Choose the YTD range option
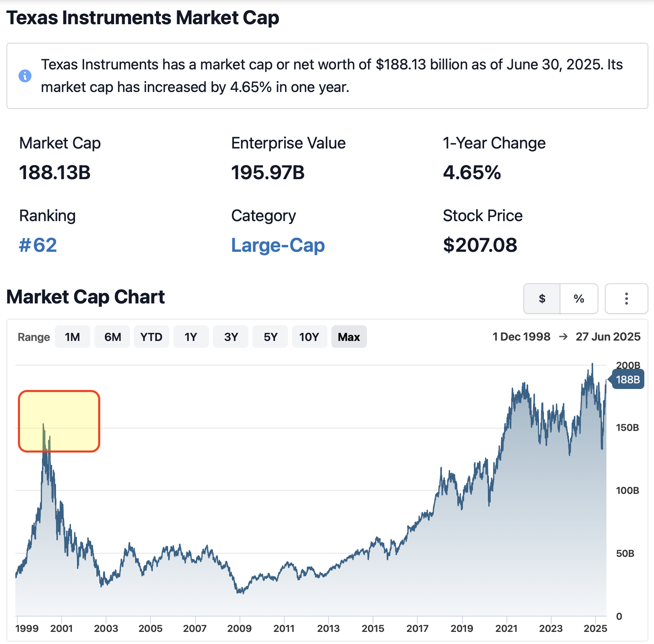654x644 pixels. coord(151,336)
